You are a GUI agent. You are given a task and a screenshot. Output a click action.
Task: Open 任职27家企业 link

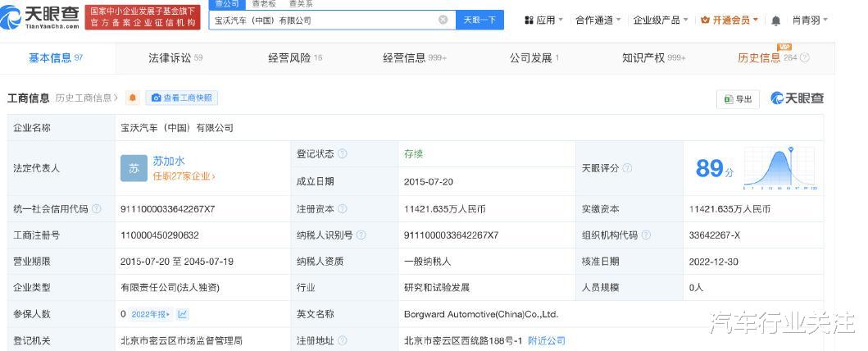[x=184, y=176]
